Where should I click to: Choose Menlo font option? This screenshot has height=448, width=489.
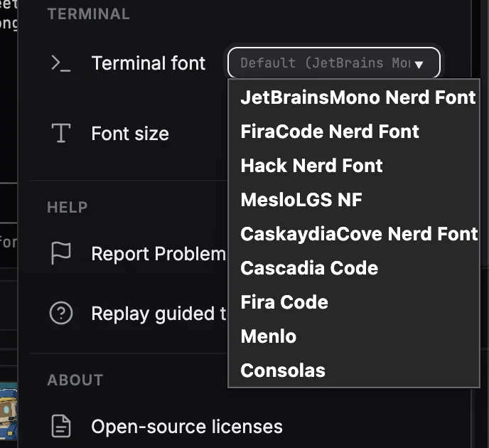tap(354, 336)
